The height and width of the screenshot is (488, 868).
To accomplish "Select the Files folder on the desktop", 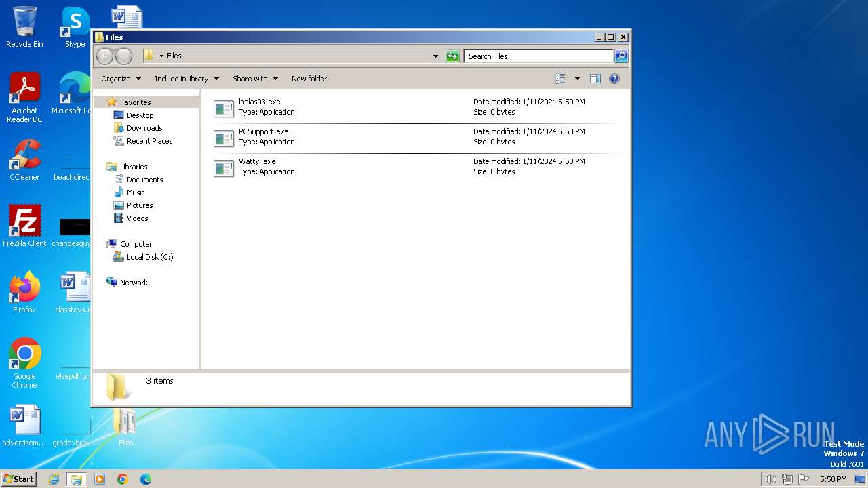I will pyautogui.click(x=125, y=427).
